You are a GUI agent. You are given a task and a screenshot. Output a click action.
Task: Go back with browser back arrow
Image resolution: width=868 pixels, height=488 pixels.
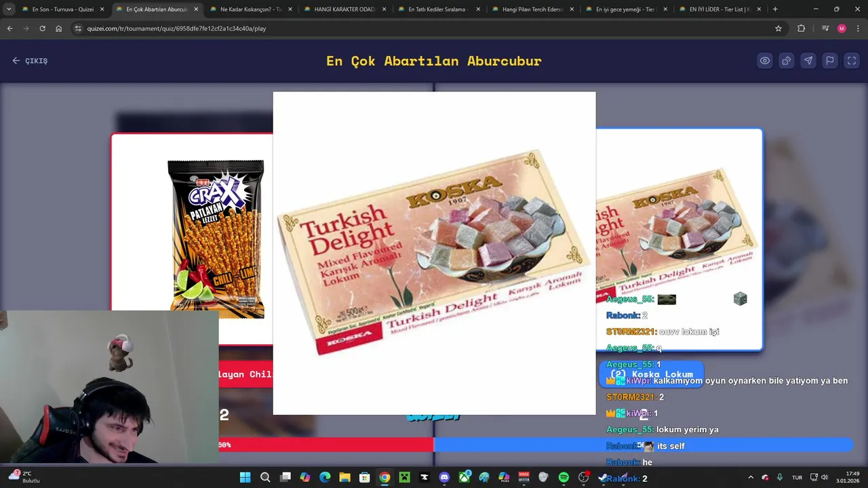(9, 28)
